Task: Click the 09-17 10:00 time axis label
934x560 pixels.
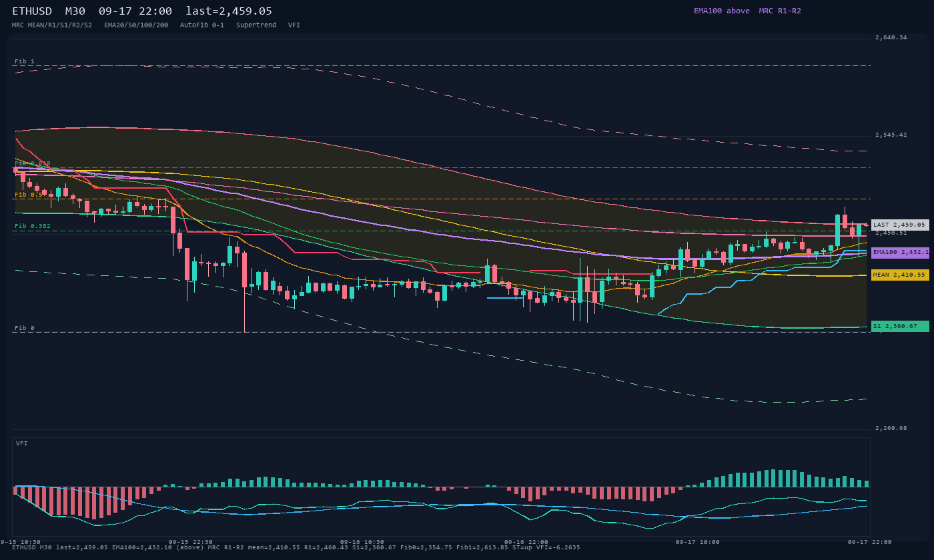Action: click(698, 542)
